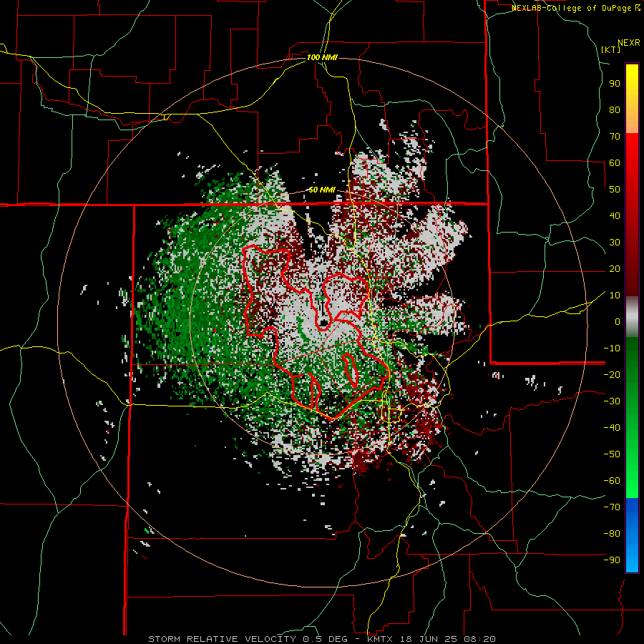Screen dimensions: 644x644
Task: Select the 0 value on the velocity scale
Action: click(x=618, y=321)
